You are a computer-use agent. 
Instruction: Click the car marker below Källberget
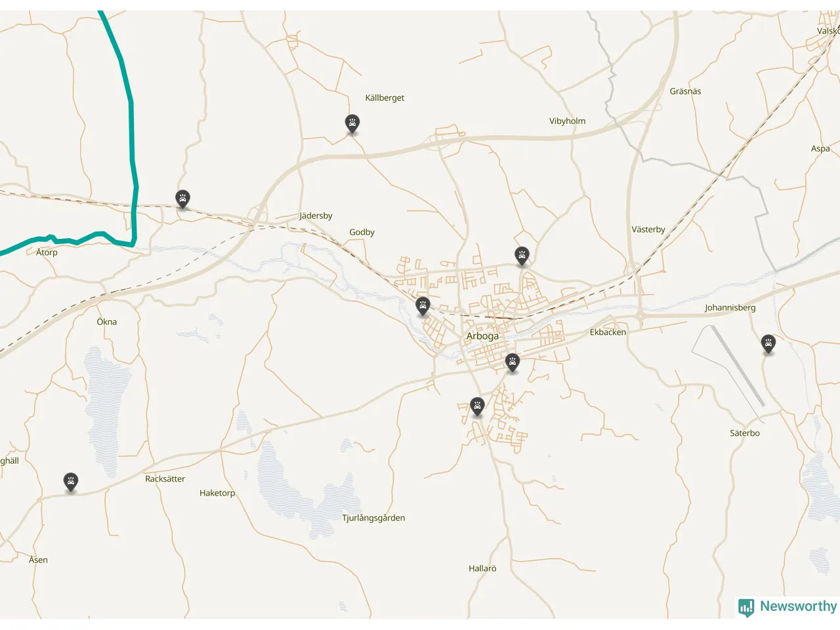[x=352, y=123]
